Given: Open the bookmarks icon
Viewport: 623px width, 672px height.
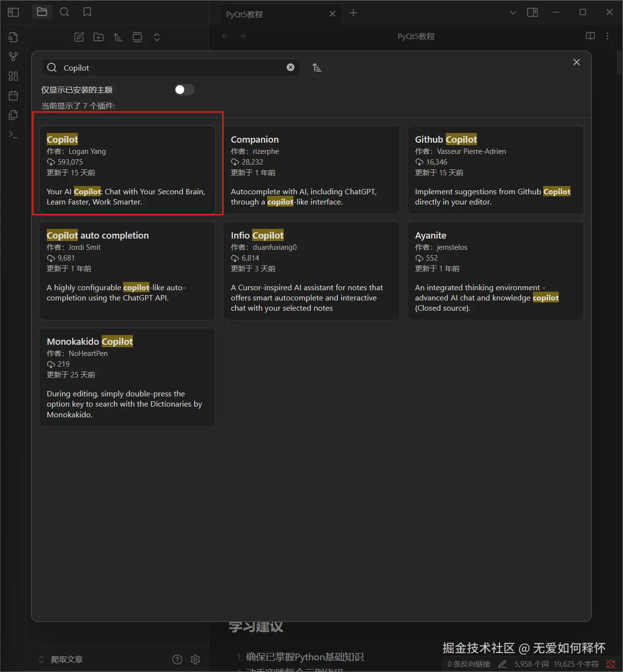Looking at the screenshot, I should (x=87, y=12).
